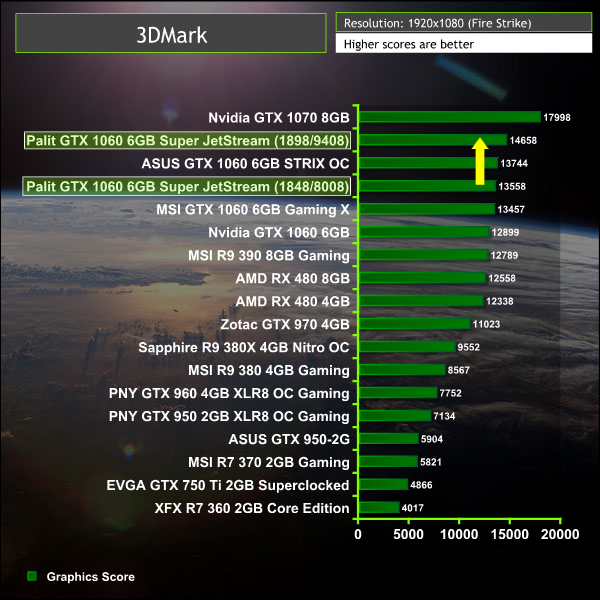Click the score value 11023
The image size is (600, 600).
[x=486, y=324]
